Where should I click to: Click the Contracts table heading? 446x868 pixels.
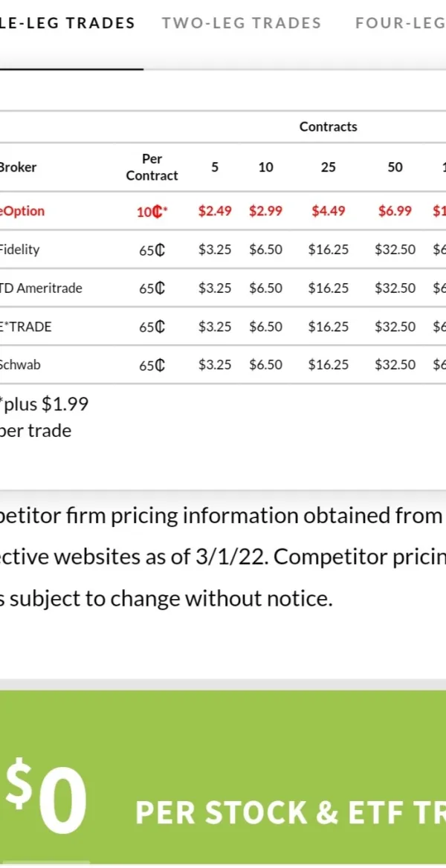[x=328, y=126]
